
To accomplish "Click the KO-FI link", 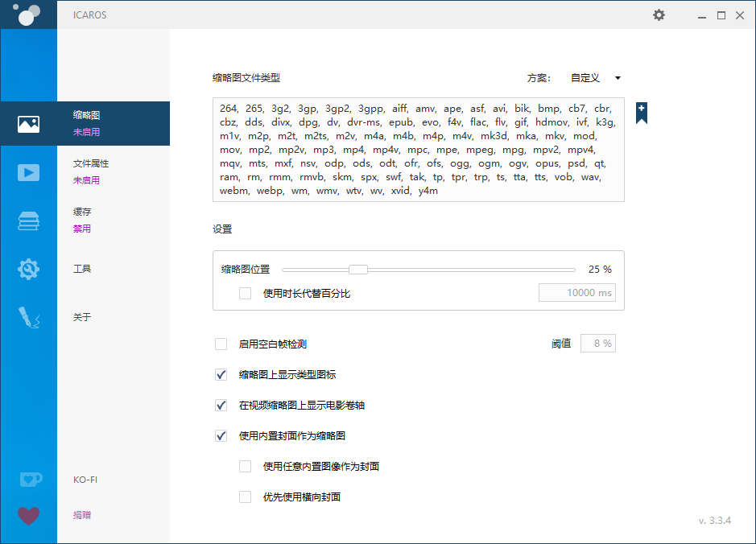I will pyautogui.click(x=85, y=479).
